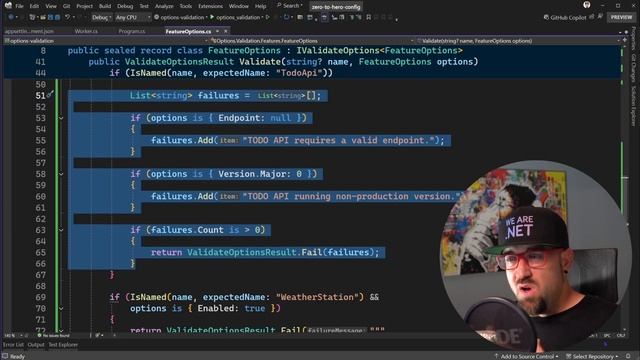Click the GitHub Copilot button
The image size is (640, 360).
pyautogui.click(x=564, y=17)
